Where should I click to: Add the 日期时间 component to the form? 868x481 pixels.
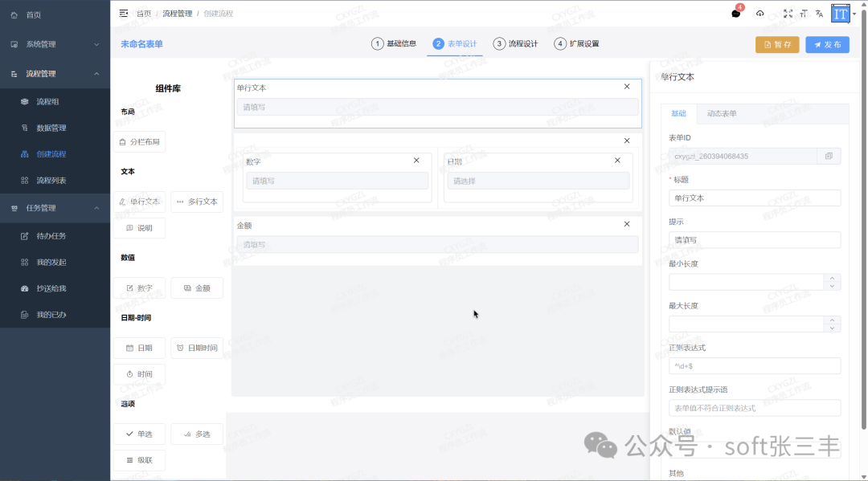pyautogui.click(x=198, y=348)
